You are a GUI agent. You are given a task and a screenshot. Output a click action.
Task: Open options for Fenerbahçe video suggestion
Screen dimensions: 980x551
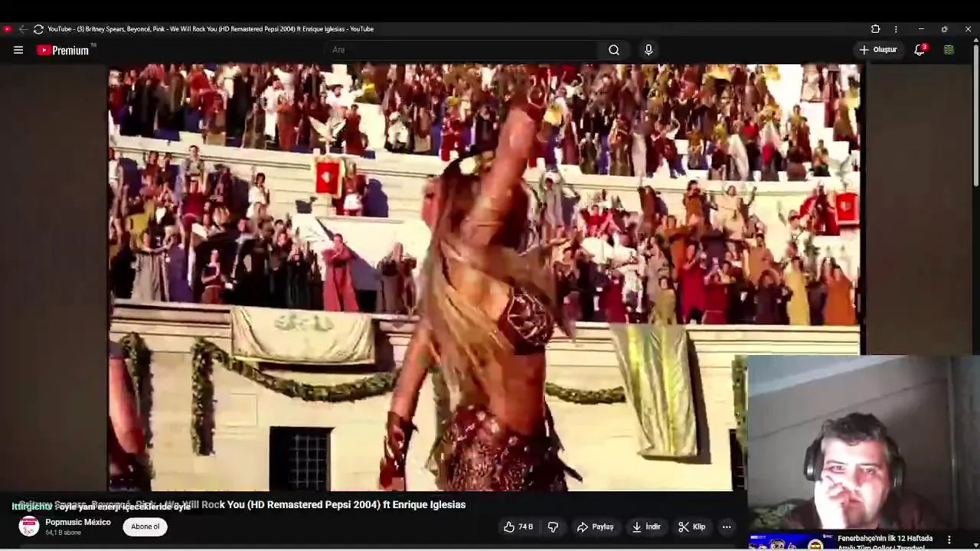949,540
